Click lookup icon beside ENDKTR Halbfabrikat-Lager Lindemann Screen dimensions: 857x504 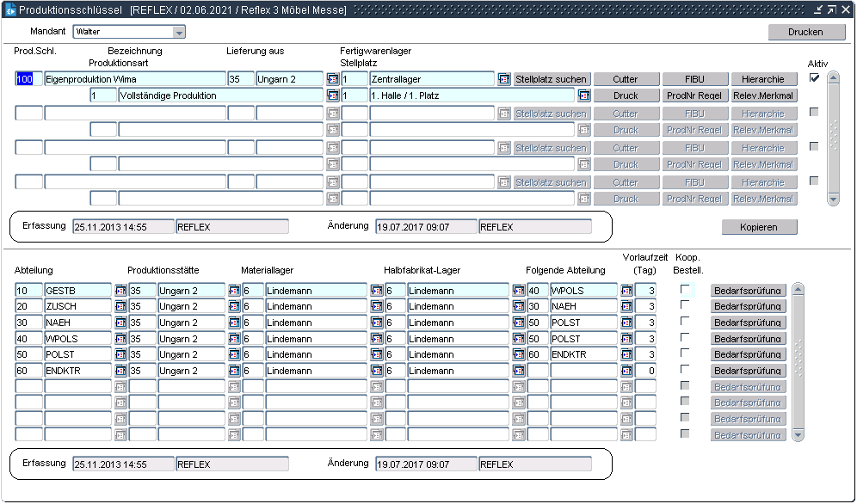coord(519,371)
